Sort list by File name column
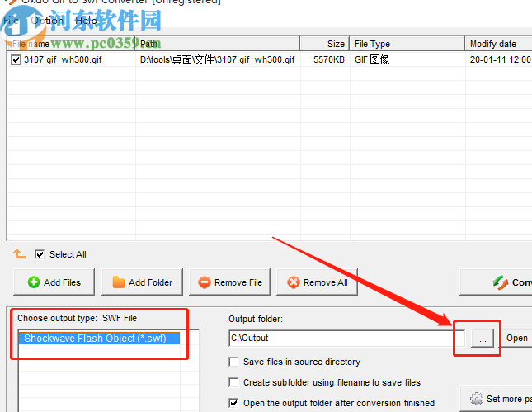 coord(71,44)
